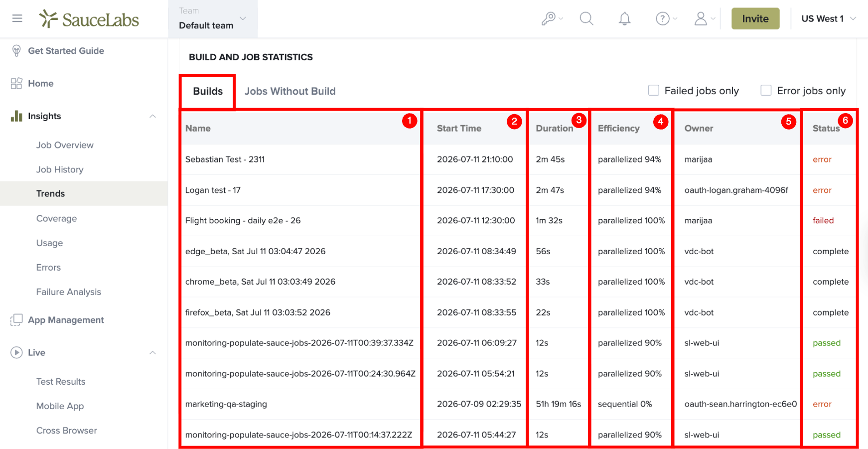Open Mobile App in sidebar

[x=60, y=406]
